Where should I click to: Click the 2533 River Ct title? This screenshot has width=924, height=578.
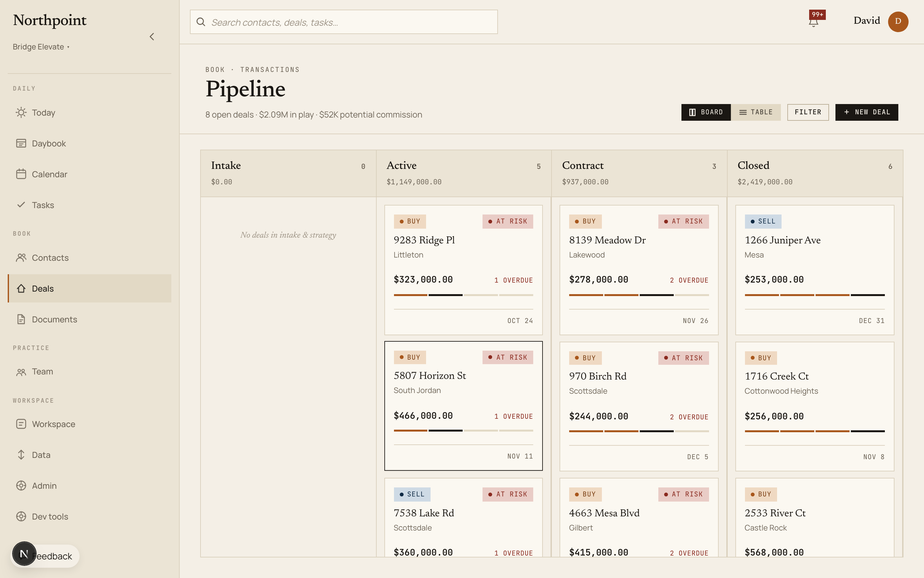(775, 513)
